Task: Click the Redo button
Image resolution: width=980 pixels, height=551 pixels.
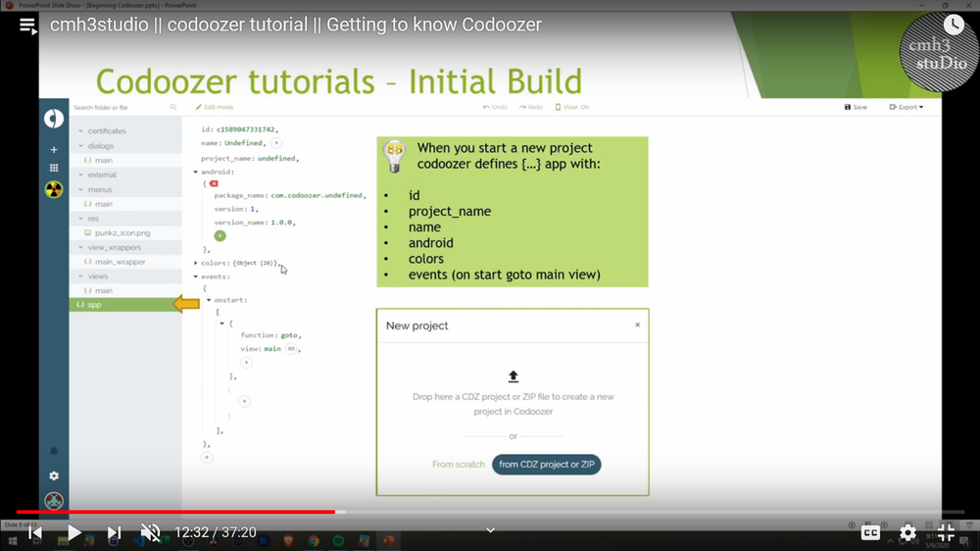Action: (530, 107)
